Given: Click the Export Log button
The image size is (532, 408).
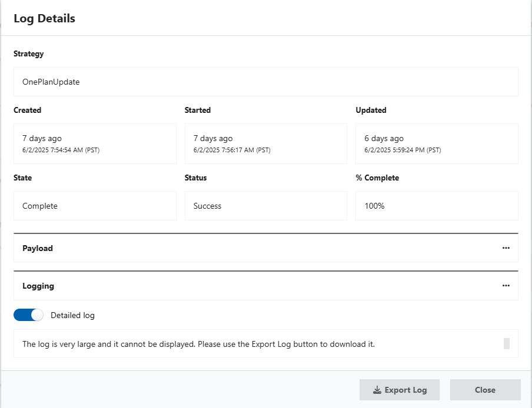Looking at the screenshot, I should 400,390.
